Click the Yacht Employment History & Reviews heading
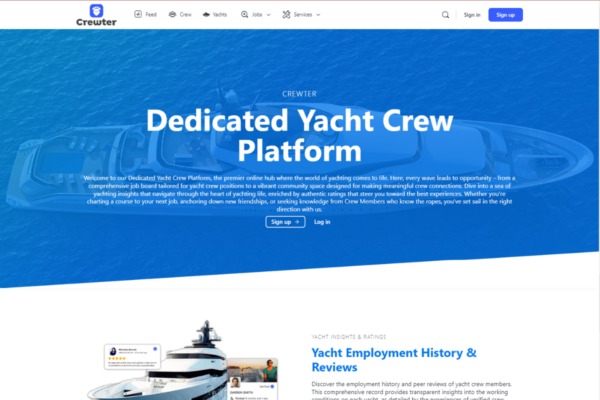 394,359
